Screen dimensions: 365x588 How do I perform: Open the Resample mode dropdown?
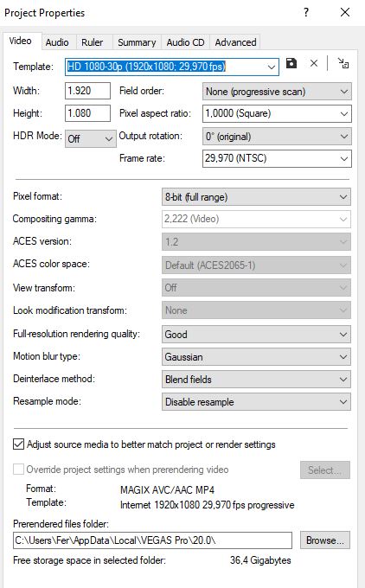point(256,401)
